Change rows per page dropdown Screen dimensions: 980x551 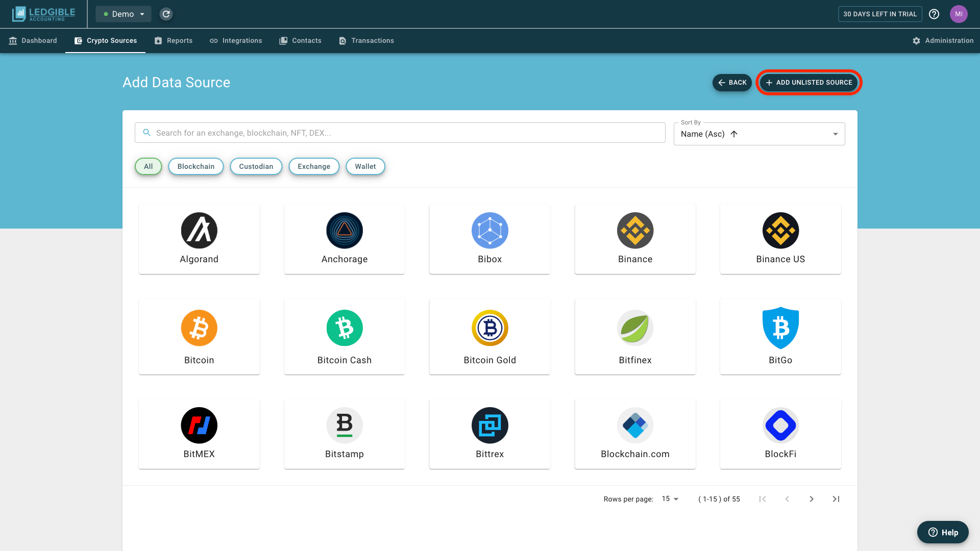pos(670,499)
